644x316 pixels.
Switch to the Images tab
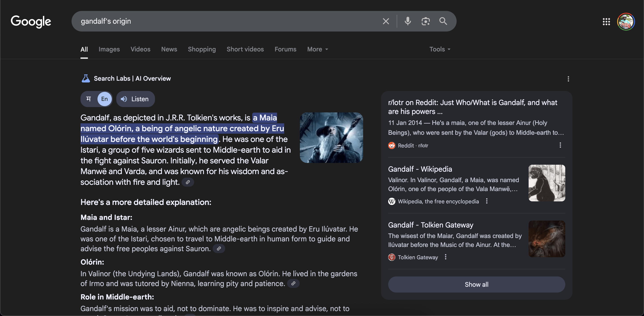[x=109, y=49]
